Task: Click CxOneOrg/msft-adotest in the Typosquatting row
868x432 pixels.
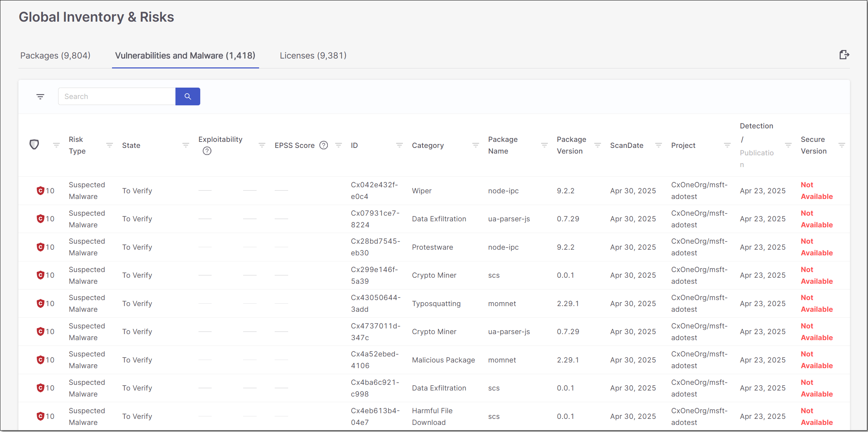Action: click(699, 304)
